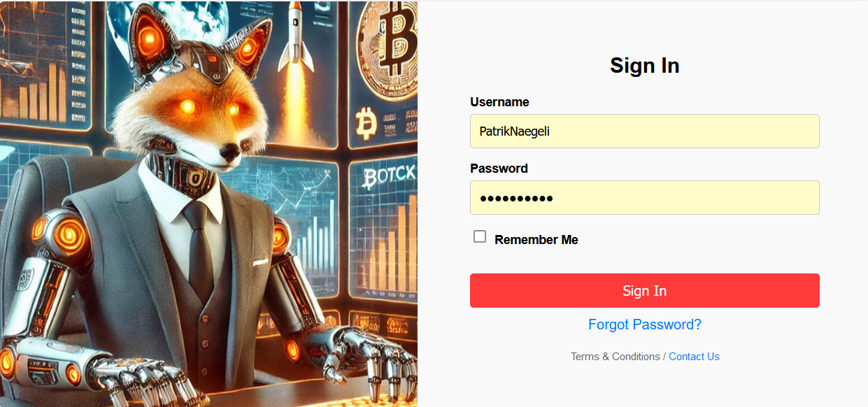The height and width of the screenshot is (407, 868).
Task: Focus the Username field containing PatrikNaegeli
Action: coord(645,131)
